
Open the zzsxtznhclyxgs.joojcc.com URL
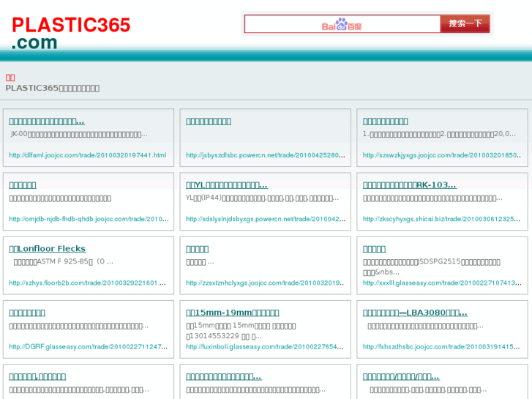(265, 283)
